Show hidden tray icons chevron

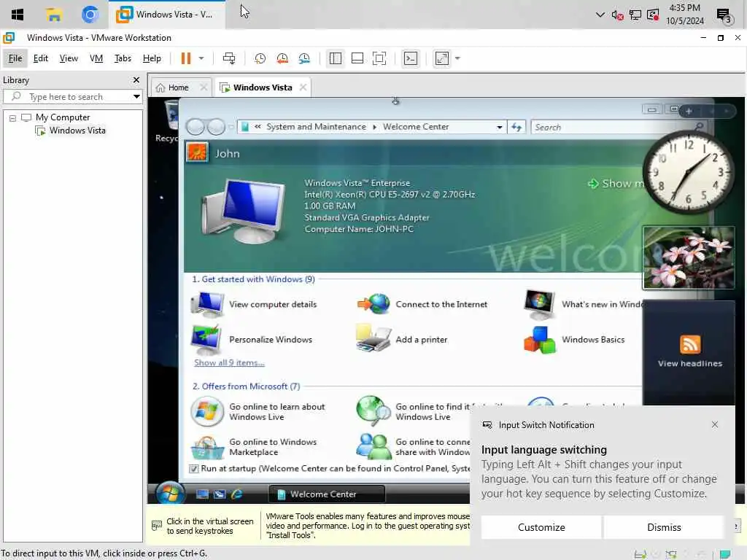[x=600, y=15]
